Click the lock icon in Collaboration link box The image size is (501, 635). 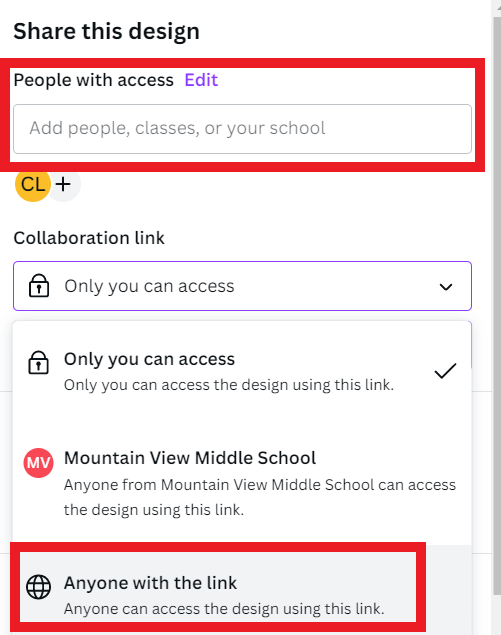39,286
